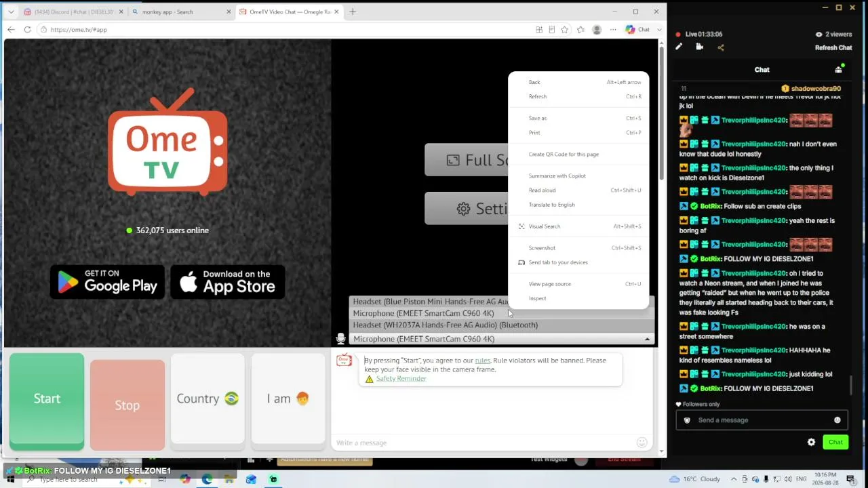Click Refresh Chat in the stream panel
The height and width of the screenshot is (488, 868).
point(833,47)
